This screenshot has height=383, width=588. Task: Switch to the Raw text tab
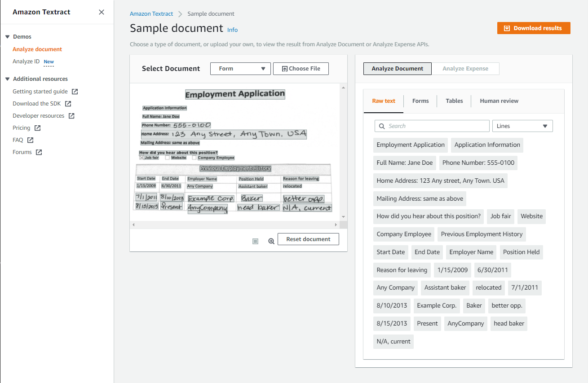pos(384,101)
